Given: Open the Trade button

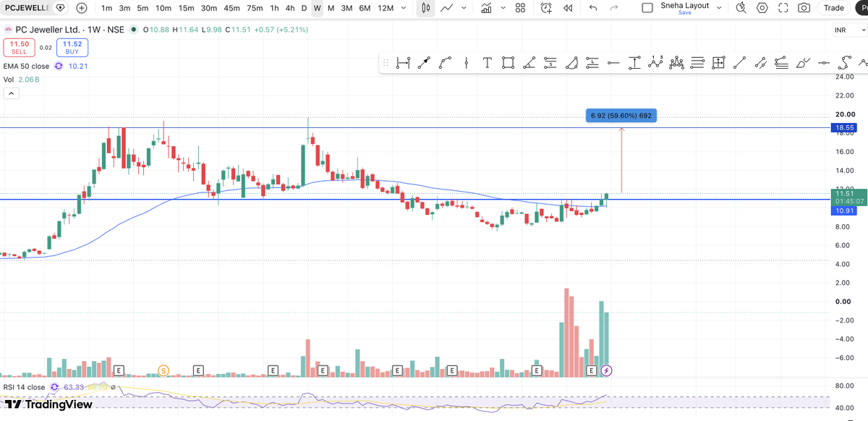Looking at the screenshot, I should click(834, 8).
